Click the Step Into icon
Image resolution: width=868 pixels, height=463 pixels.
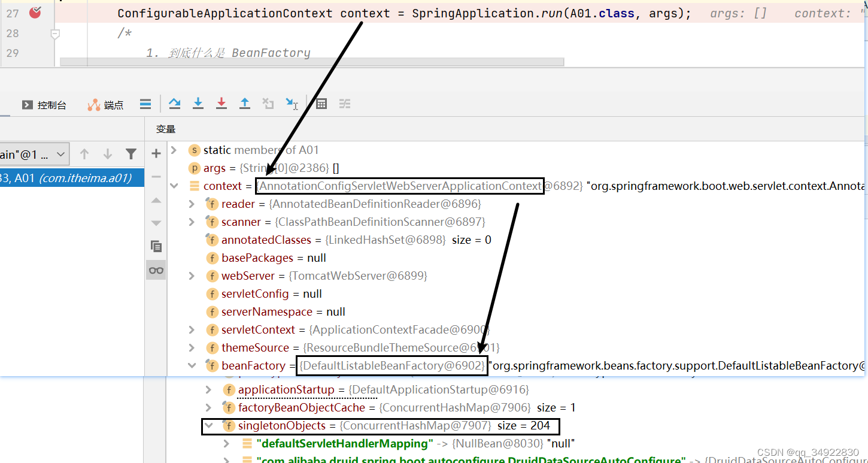click(x=198, y=103)
